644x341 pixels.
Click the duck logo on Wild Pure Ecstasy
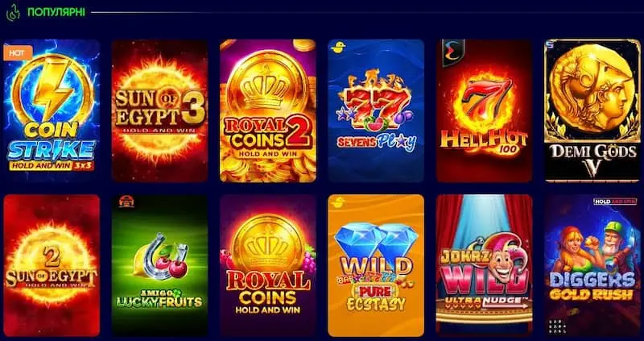339,202
